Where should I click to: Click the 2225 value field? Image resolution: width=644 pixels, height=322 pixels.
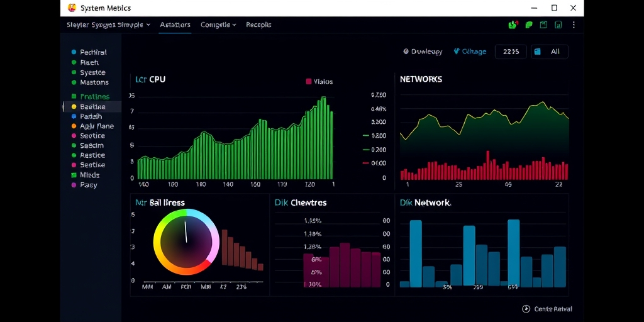tap(511, 52)
